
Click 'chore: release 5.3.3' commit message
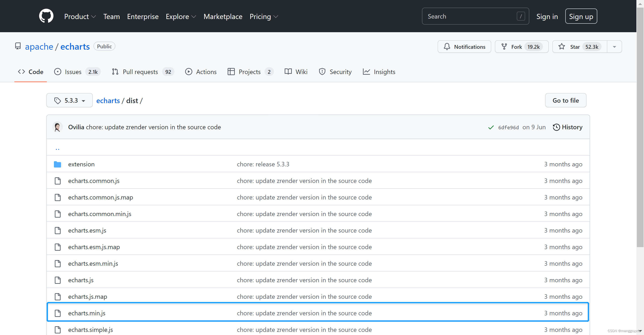pyautogui.click(x=263, y=164)
